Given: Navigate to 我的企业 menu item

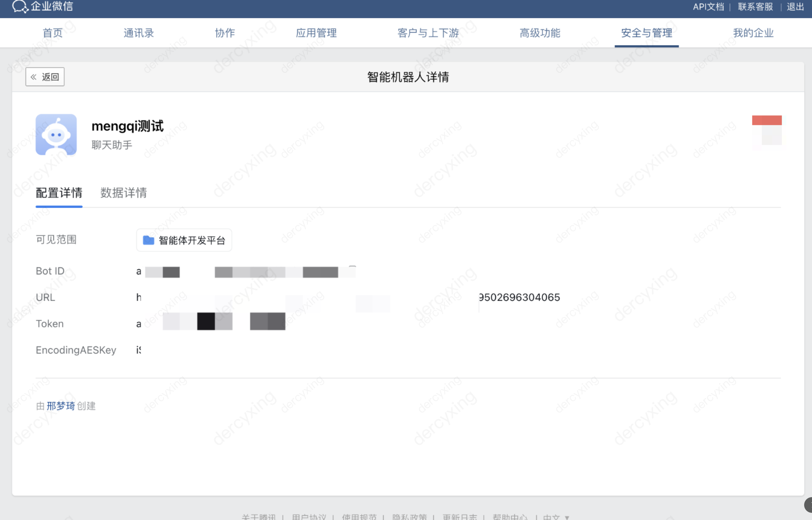Looking at the screenshot, I should click(x=753, y=33).
